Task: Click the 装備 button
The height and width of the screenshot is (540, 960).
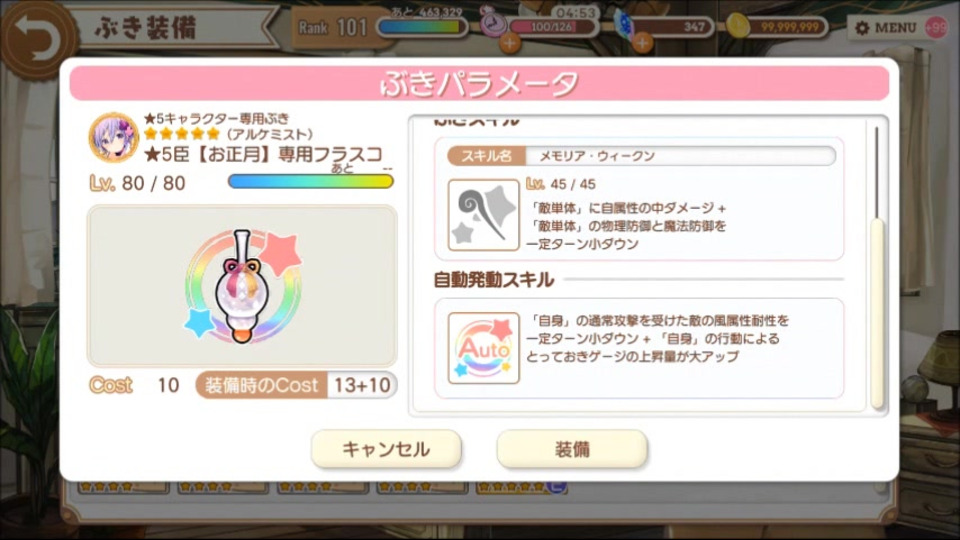Action: [572, 449]
